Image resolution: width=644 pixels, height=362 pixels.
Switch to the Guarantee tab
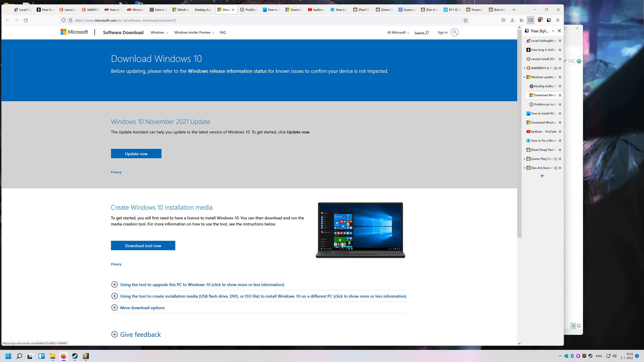[x=407, y=10]
